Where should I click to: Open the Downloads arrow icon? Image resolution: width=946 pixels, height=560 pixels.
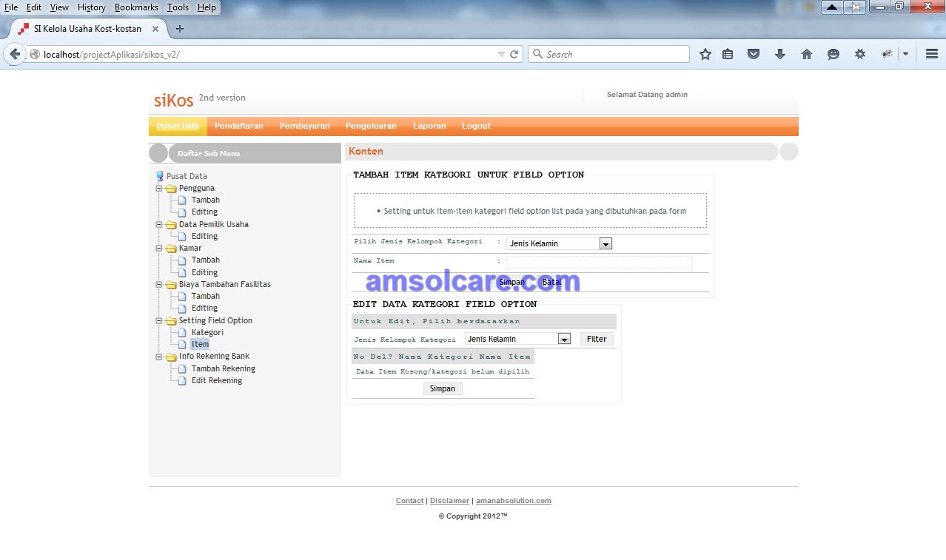pos(779,54)
